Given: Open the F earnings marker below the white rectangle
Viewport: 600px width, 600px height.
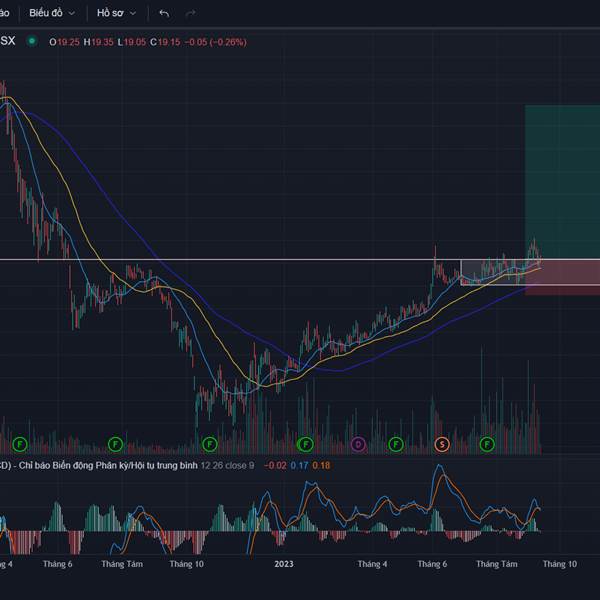Looking at the screenshot, I should click(487, 444).
